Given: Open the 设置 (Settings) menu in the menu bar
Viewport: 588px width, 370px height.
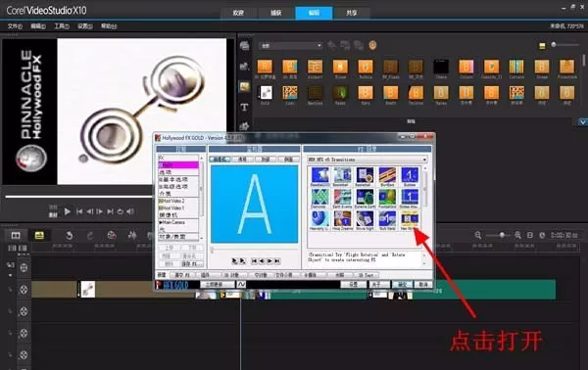Looking at the screenshot, I should 85,26.
